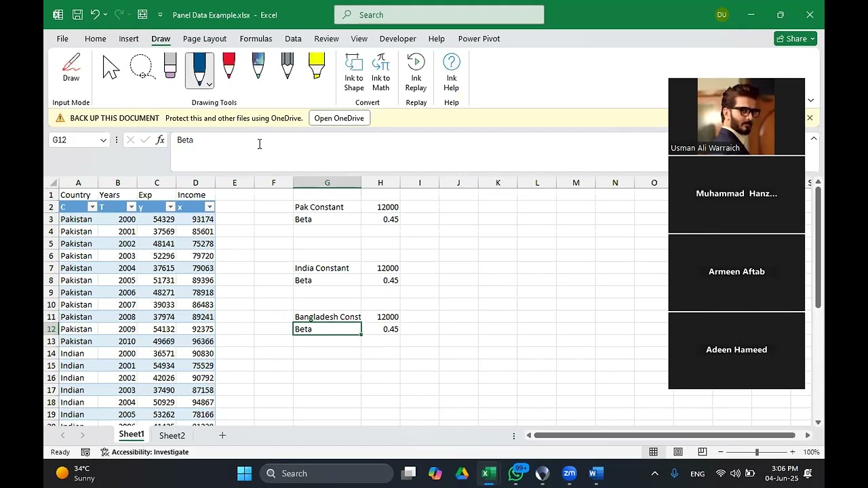This screenshot has height=488, width=868.
Task: Switch to the Insert tab
Action: 129,39
